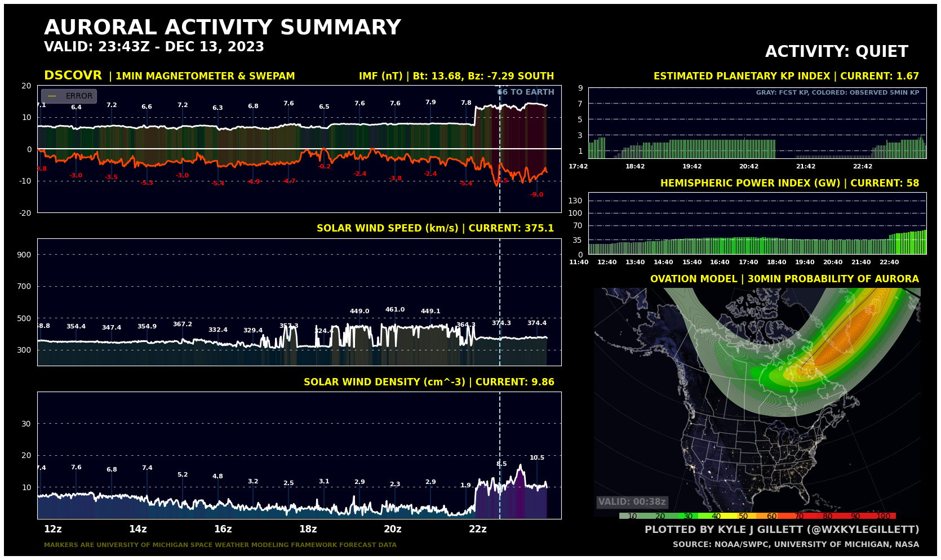Click the 7.9 Bt forecast marker

(430, 103)
